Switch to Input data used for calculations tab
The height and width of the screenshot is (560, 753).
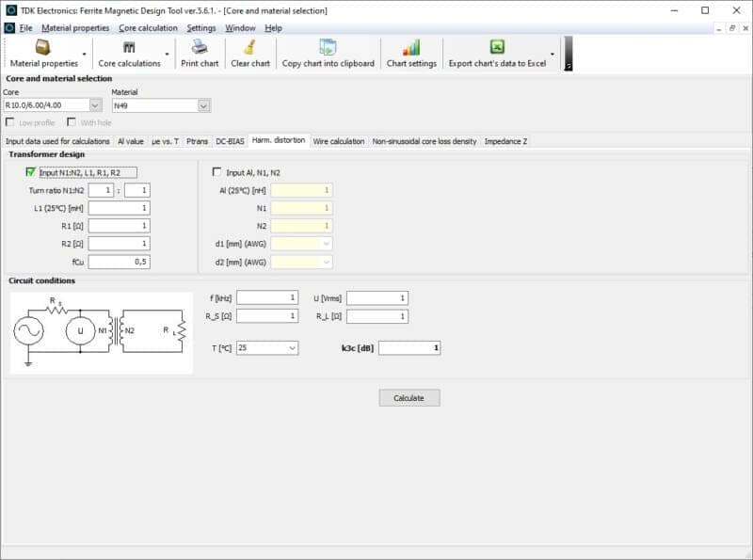point(57,141)
